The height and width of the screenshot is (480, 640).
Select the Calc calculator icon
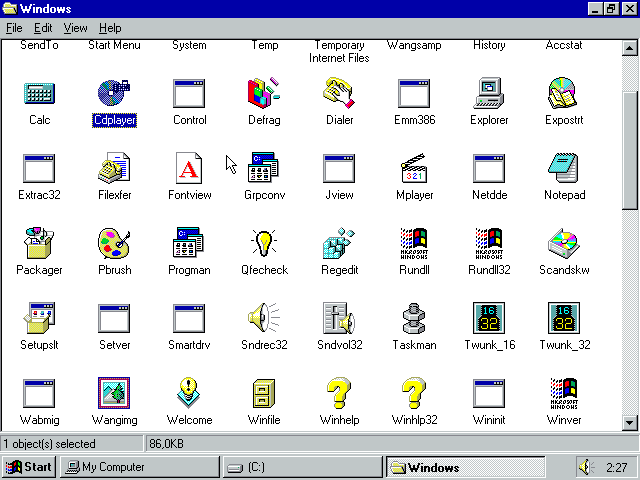click(x=39, y=93)
